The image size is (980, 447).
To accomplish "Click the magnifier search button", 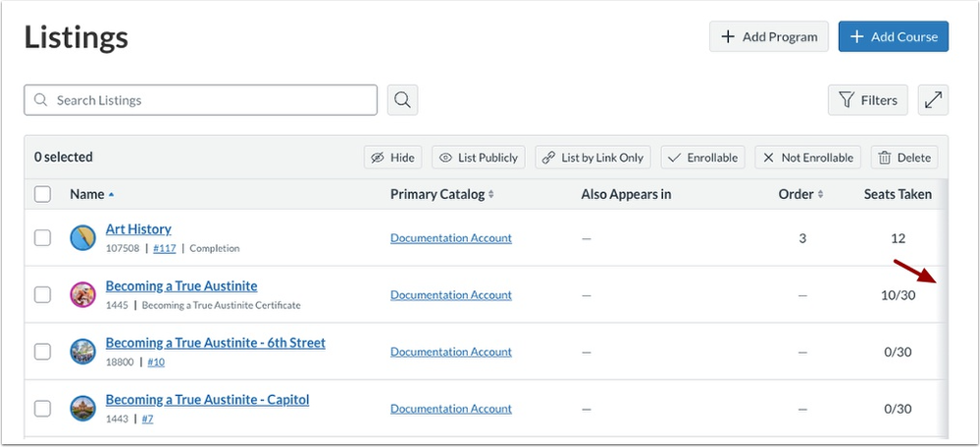I will coord(402,100).
